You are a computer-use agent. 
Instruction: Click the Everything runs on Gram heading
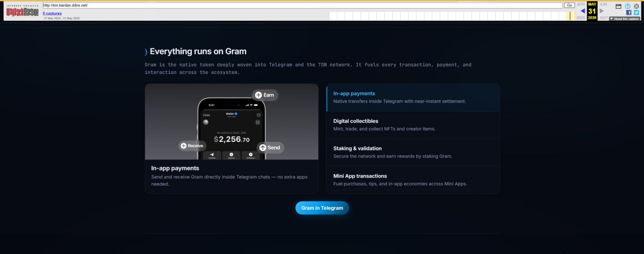coord(198,51)
